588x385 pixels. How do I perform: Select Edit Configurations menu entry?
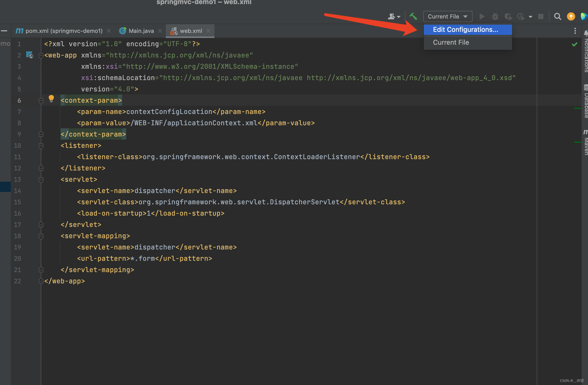465,30
